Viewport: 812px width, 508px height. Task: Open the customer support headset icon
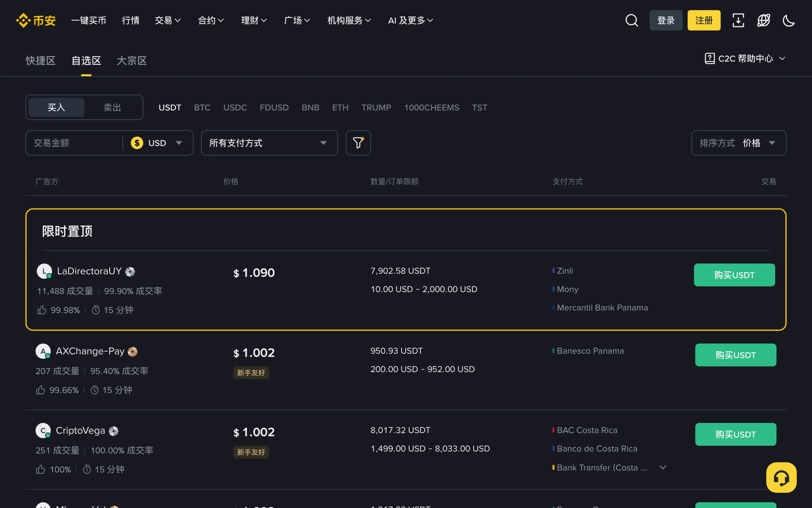coord(781,478)
